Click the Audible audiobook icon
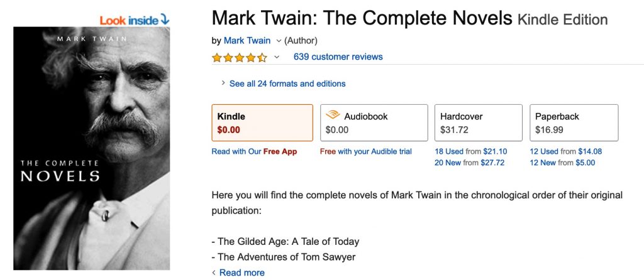Screen dimensions: 644x280 point(333,116)
